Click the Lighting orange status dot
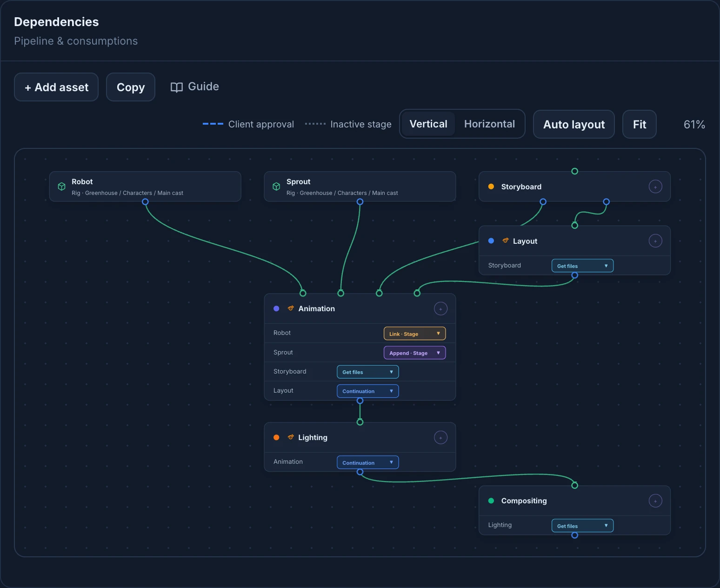The width and height of the screenshot is (720, 588). coord(276,437)
